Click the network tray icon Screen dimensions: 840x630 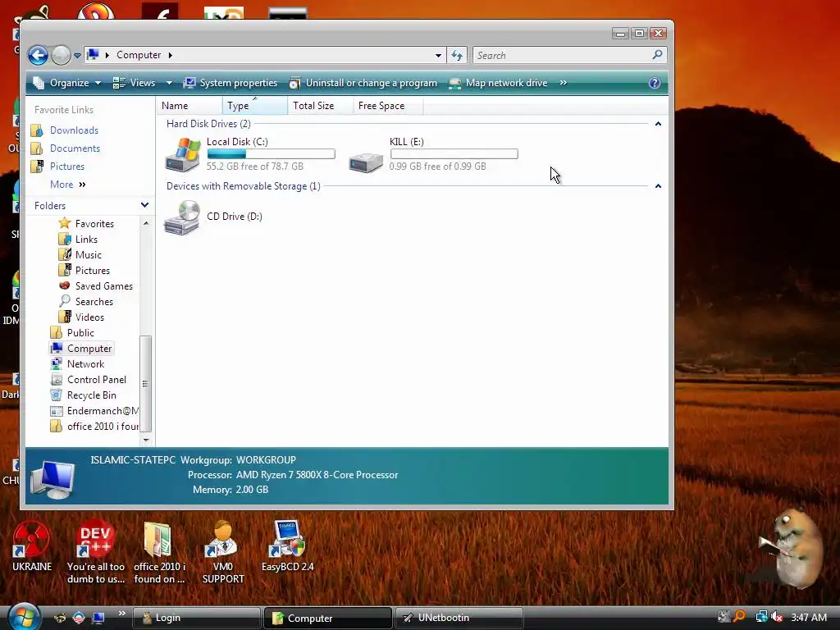click(760, 617)
